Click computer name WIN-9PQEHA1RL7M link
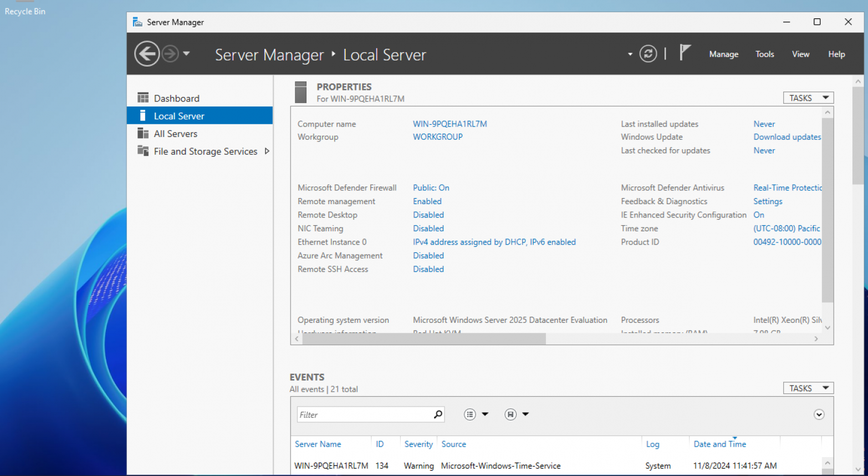 pos(450,124)
